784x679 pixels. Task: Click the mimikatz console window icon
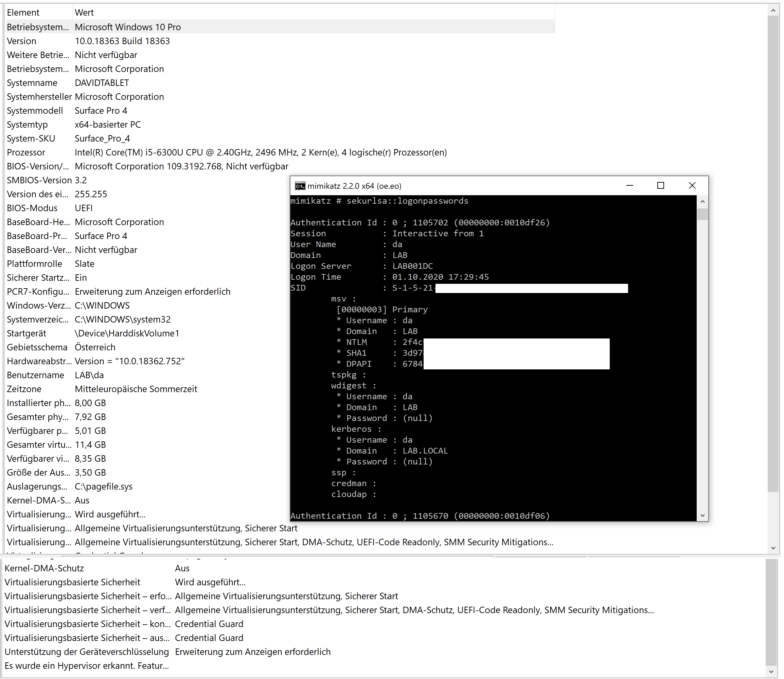click(301, 186)
